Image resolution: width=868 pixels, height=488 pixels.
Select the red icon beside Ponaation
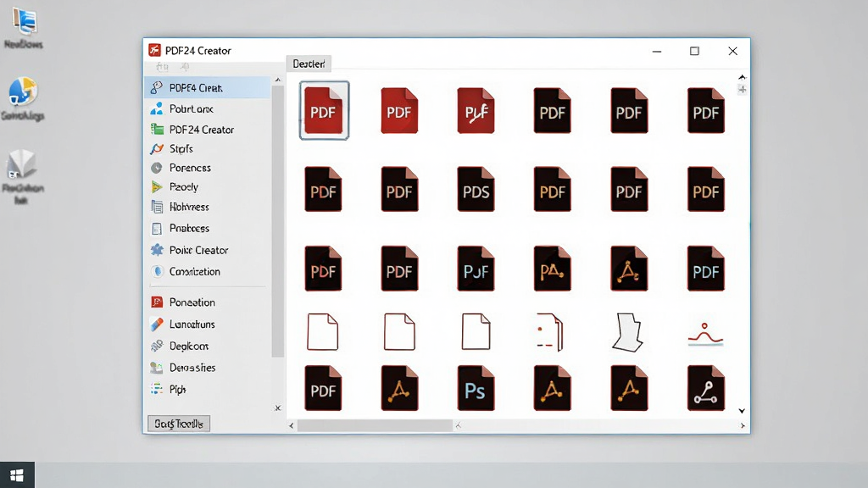coord(157,302)
